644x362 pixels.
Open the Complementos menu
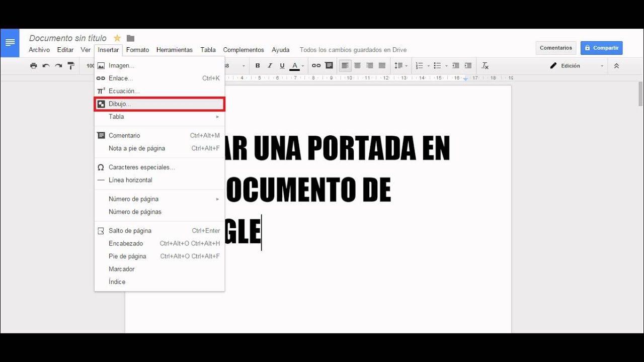click(244, 50)
